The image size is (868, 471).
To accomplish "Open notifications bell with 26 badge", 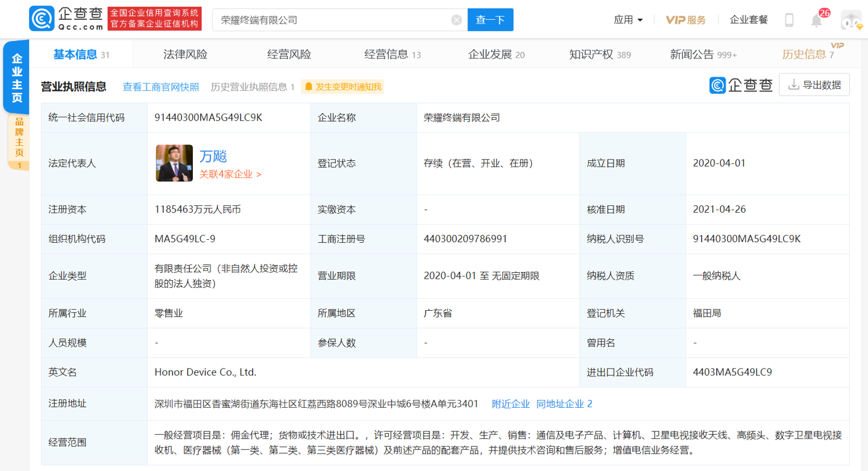I will [817, 20].
